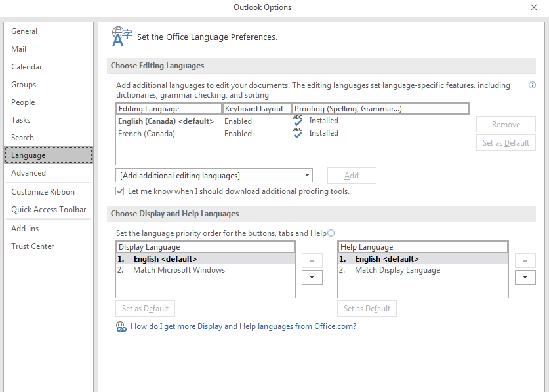Click info icon next to 'buttons, tabs and Help'

pos(331,233)
